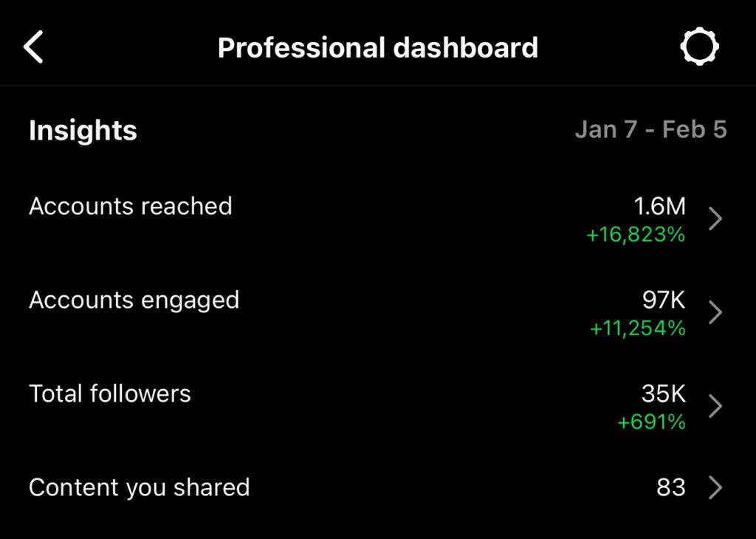The height and width of the screenshot is (539, 756).
Task: Click the 1.6M accounts reached value
Action: pos(659,207)
